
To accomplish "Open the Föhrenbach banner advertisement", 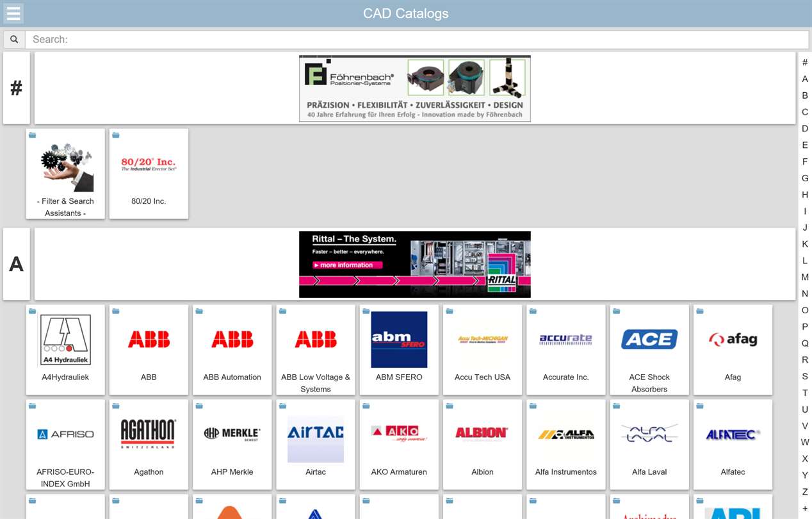I will pos(415,88).
